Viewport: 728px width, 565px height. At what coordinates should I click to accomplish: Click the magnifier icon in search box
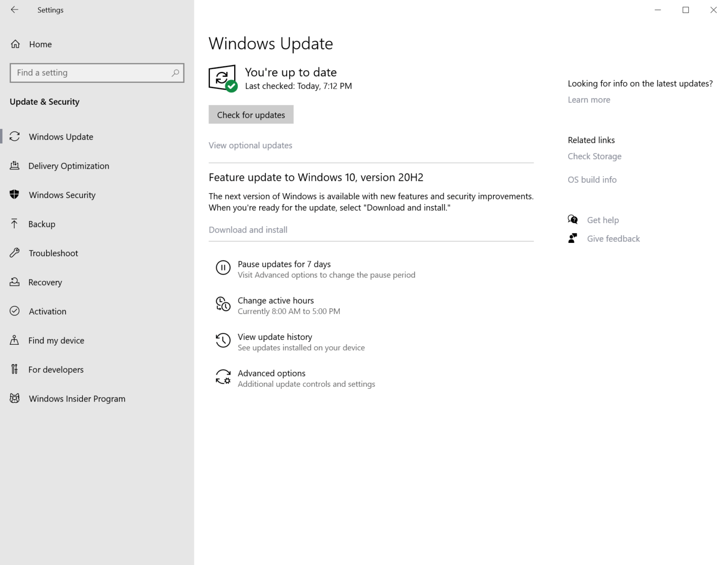[175, 72]
